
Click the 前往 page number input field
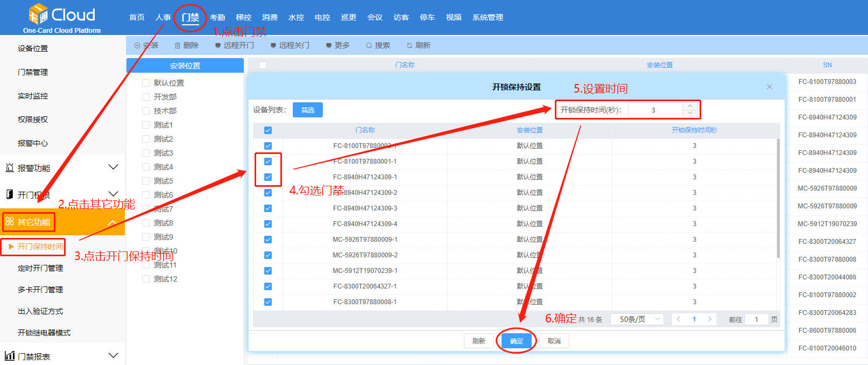pos(756,319)
